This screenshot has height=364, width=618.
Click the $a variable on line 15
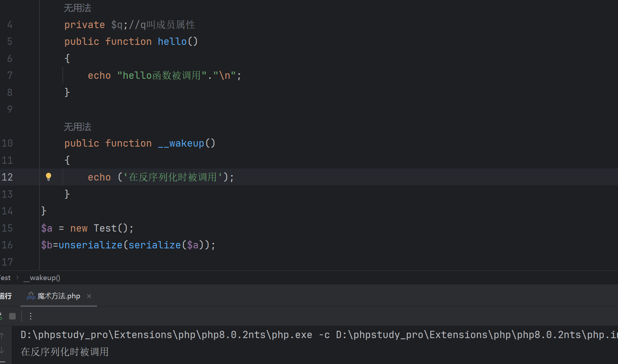47,228
